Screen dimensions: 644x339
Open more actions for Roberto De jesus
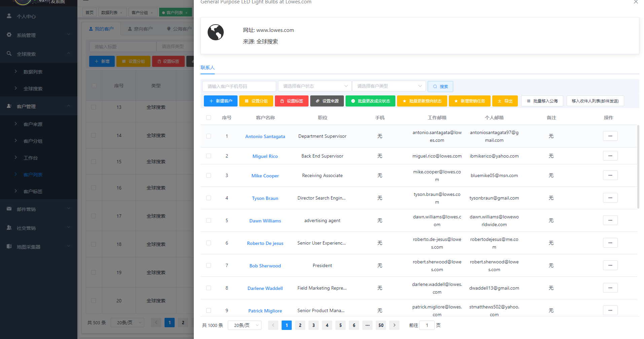pyautogui.click(x=610, y=243)
